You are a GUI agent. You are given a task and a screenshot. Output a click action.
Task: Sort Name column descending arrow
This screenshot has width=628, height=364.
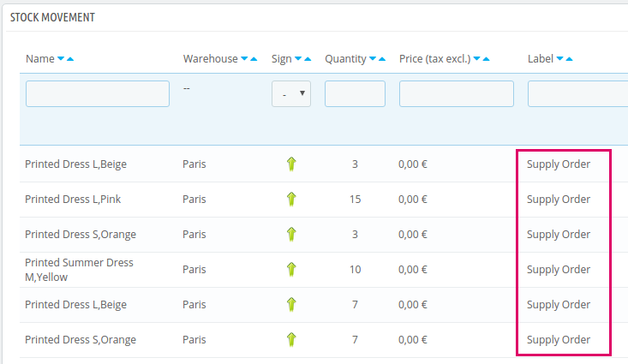61,59
